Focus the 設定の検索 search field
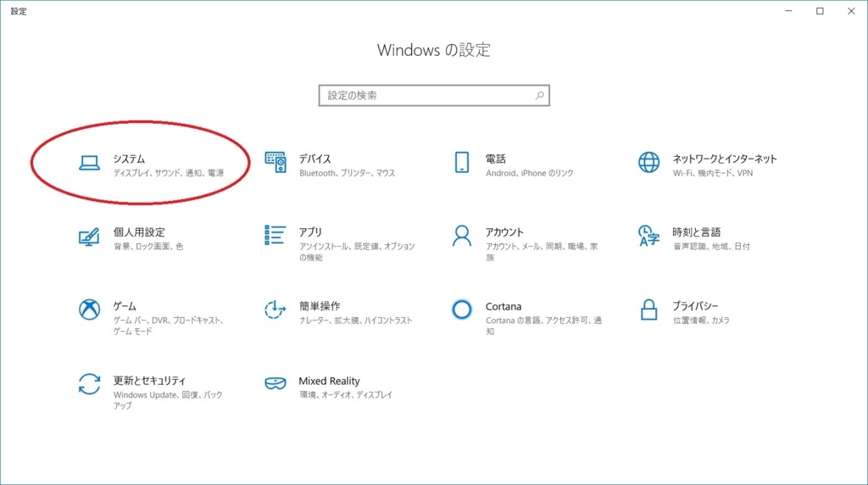 click(434, 95)
